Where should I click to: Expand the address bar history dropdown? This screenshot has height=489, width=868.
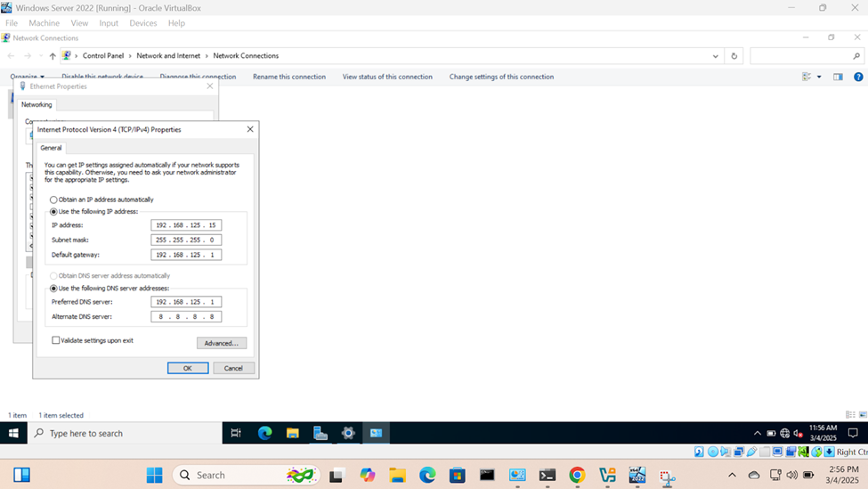tap(715, 56)
